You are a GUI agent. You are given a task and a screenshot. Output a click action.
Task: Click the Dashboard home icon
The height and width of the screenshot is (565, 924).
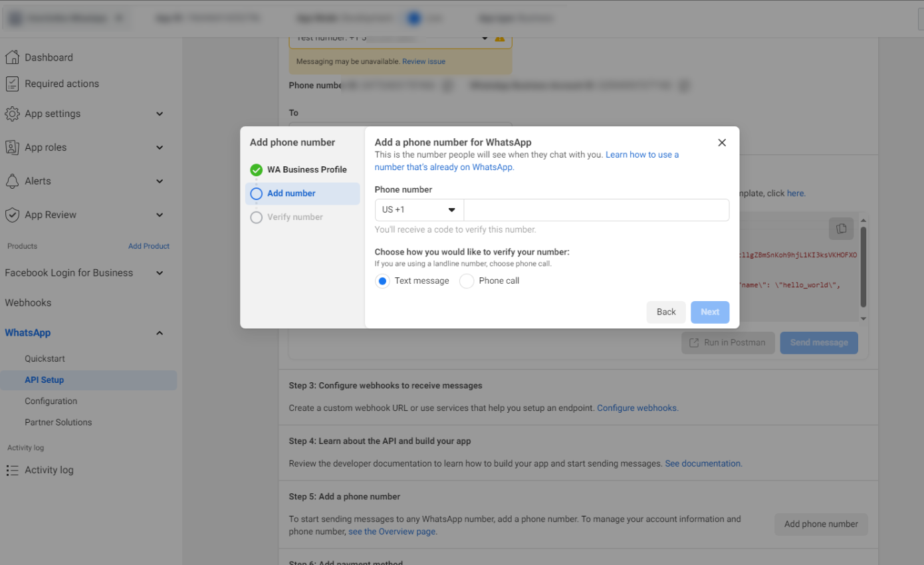12,57
